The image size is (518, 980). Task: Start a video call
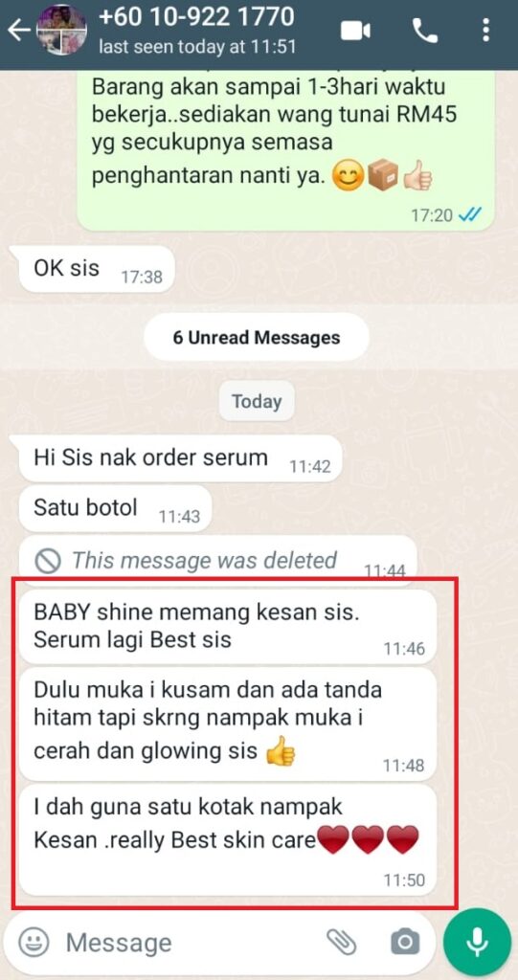click(x=354, y=31)
